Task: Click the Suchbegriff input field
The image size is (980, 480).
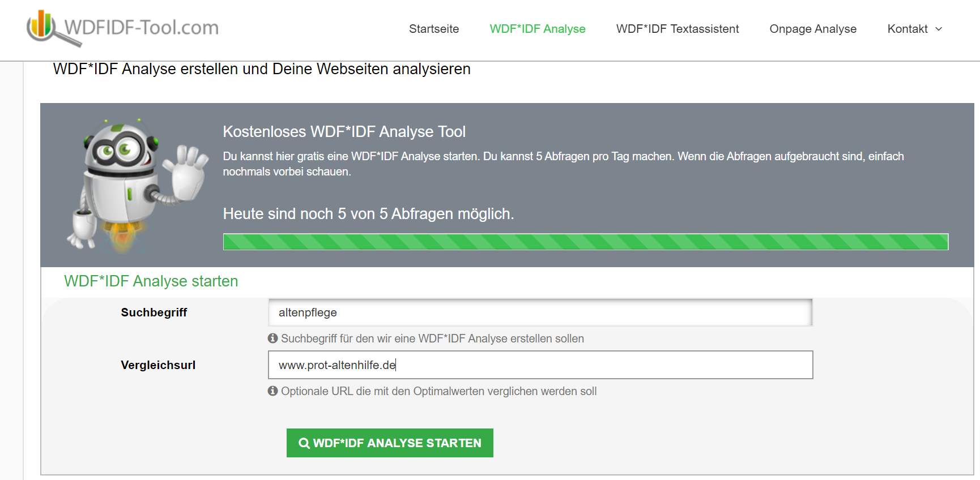Action: (540, 312)
